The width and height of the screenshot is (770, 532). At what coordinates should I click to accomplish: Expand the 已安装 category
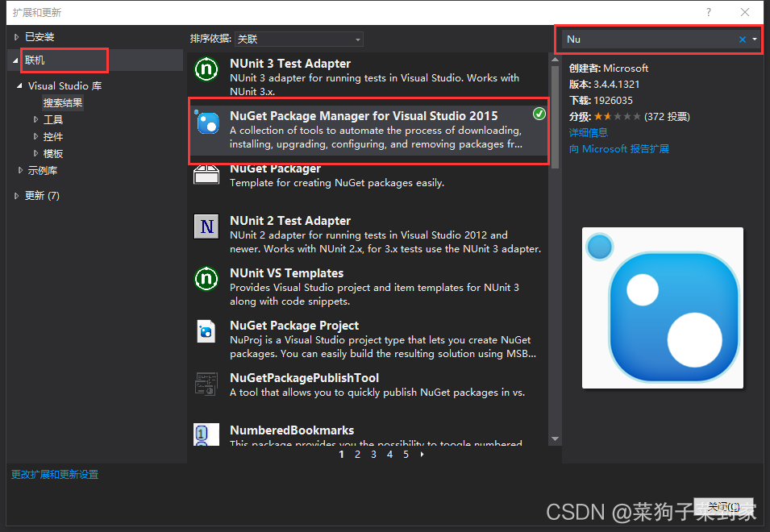coord(16,37)
